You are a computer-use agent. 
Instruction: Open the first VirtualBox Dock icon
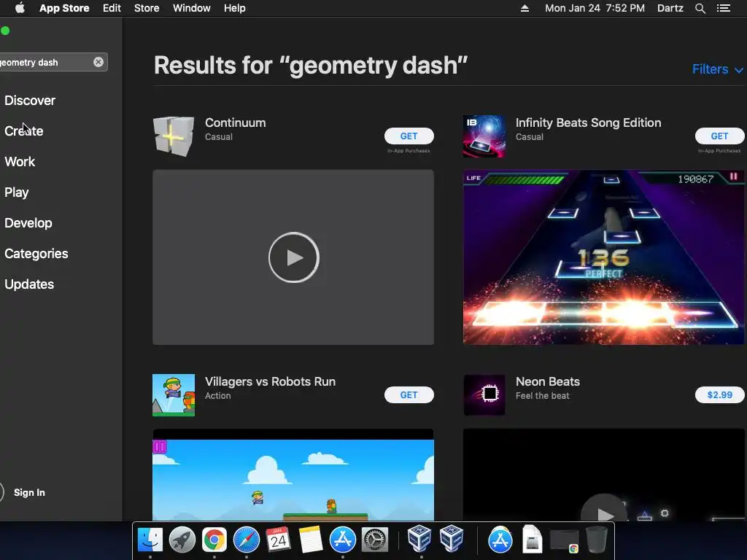[419, 538]
